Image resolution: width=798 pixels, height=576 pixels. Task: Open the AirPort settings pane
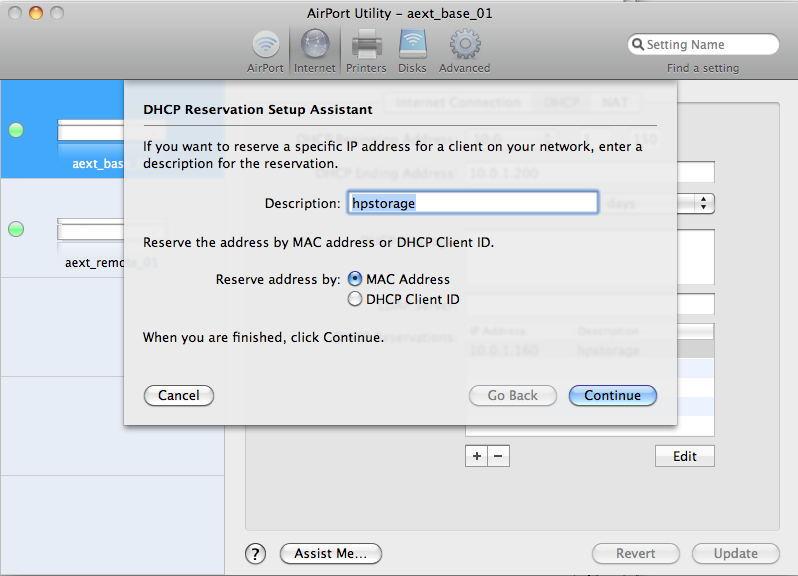pyautogui.click(x=265, y=51)
